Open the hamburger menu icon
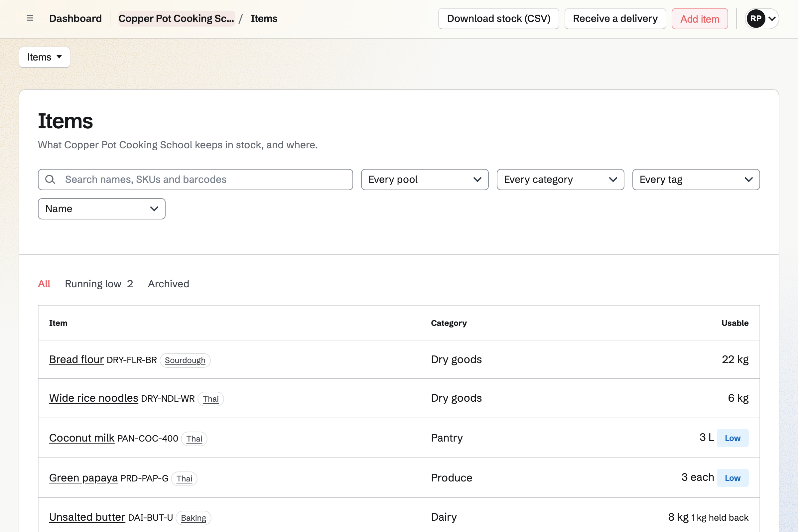The width and height of the screenshot is (798, 532). [30, 18]
